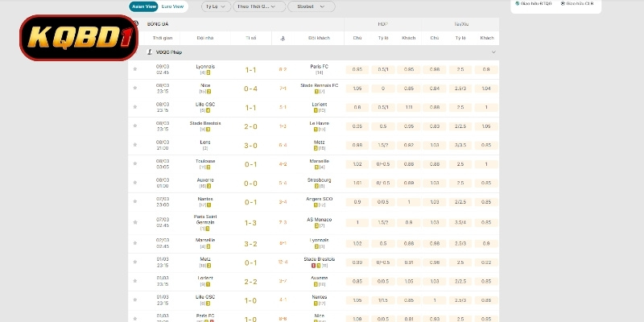Click the soccer ball icon beside BÓNG ĐÁ

pyautogui.click(x=134, y=24)
